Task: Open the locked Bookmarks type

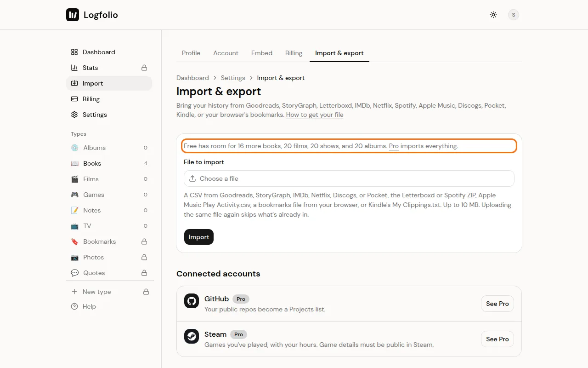Action: [x=109, y=241]
